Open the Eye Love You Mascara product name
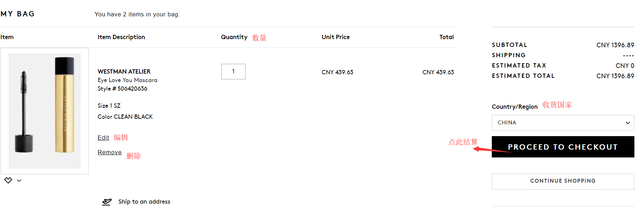This screenshot has height=209, width=644. pos(127,80)
